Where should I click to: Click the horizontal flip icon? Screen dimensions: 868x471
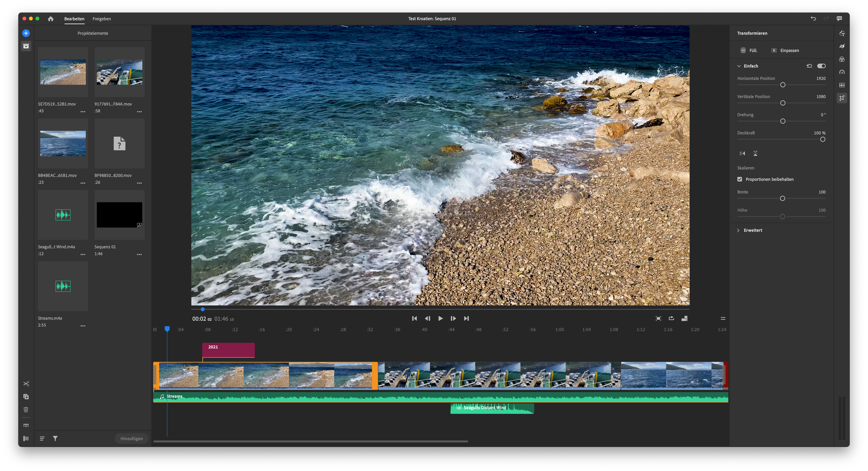(742, 153)
